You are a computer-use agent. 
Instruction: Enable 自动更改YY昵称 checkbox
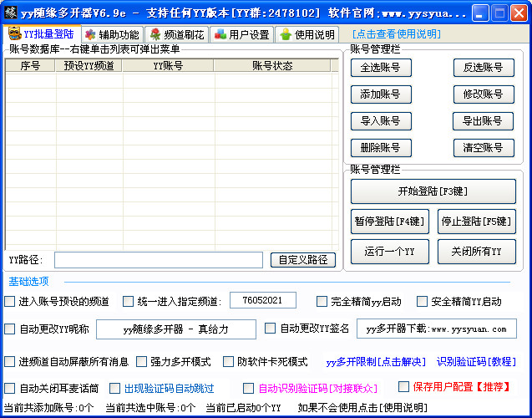pyautogui.click(x=10, y=329)
